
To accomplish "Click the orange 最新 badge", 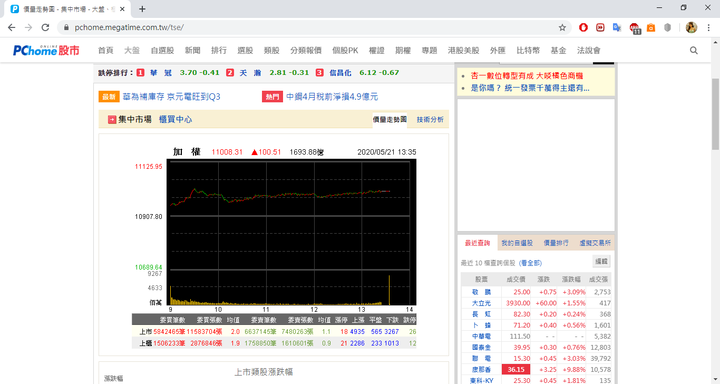I will [109, 96].
